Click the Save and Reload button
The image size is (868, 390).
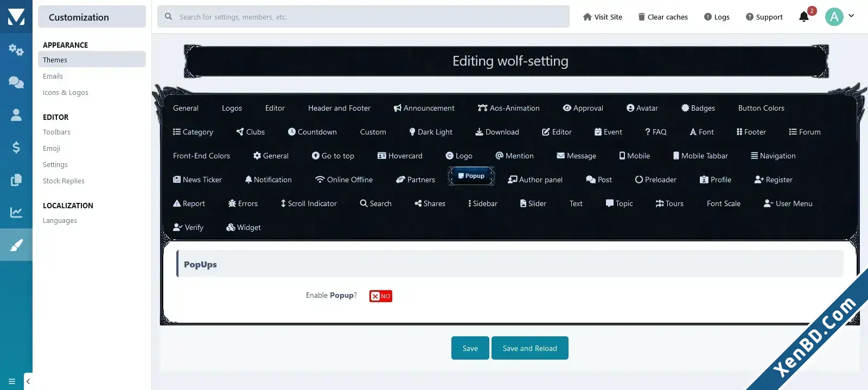point(530,348)
